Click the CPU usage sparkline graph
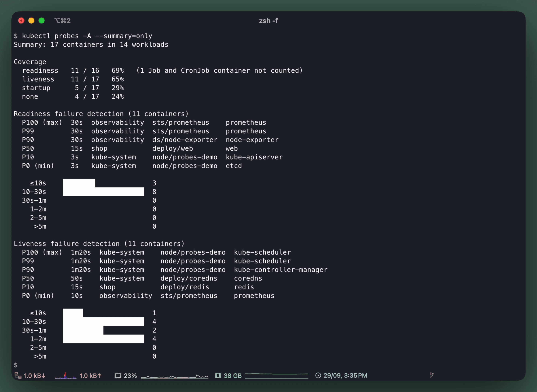 coord(175,376)
